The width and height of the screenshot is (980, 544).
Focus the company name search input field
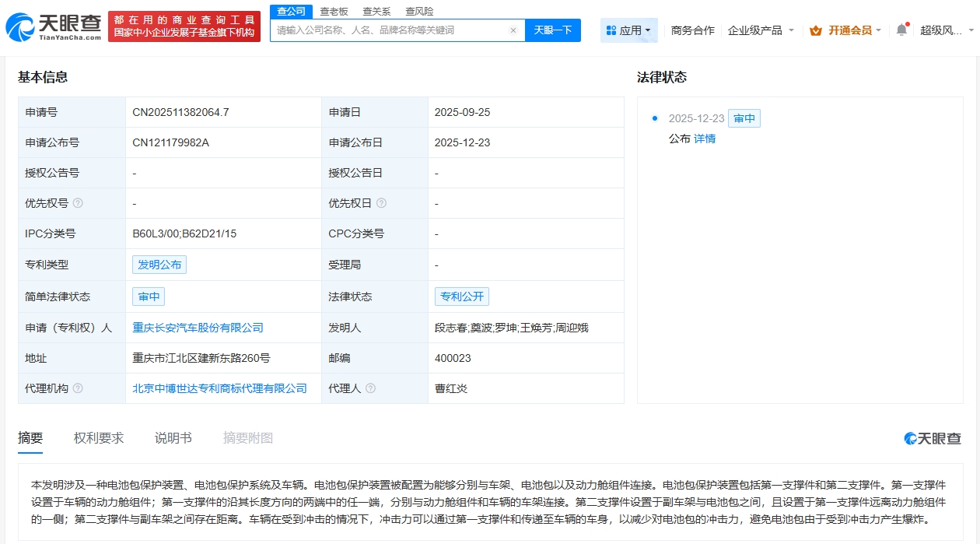tap(389, 30)
